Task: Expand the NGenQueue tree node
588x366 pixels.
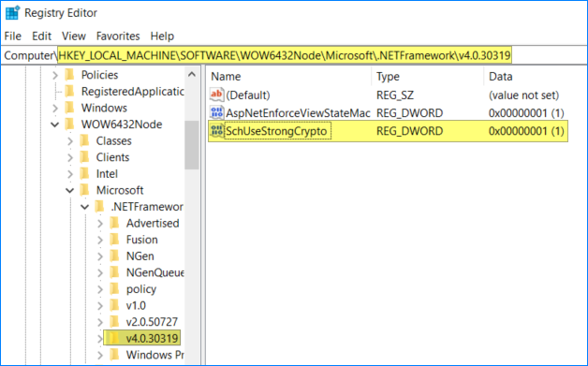Action: click(100, 273)
